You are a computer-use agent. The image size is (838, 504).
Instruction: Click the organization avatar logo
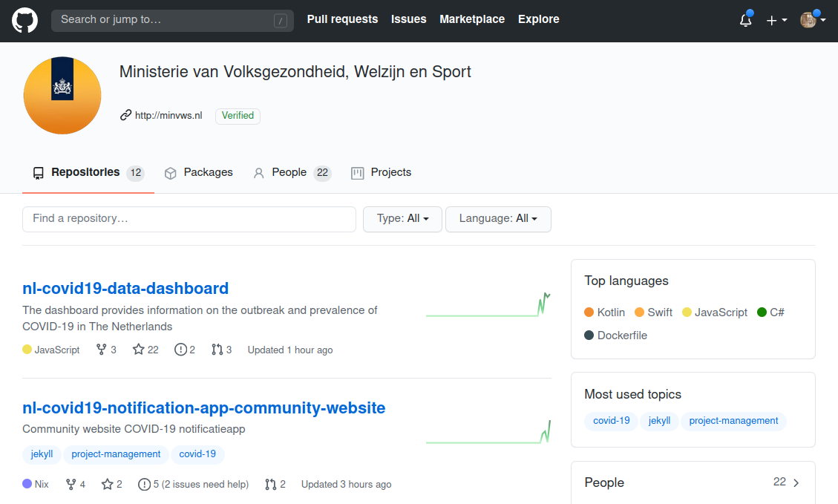62,95
